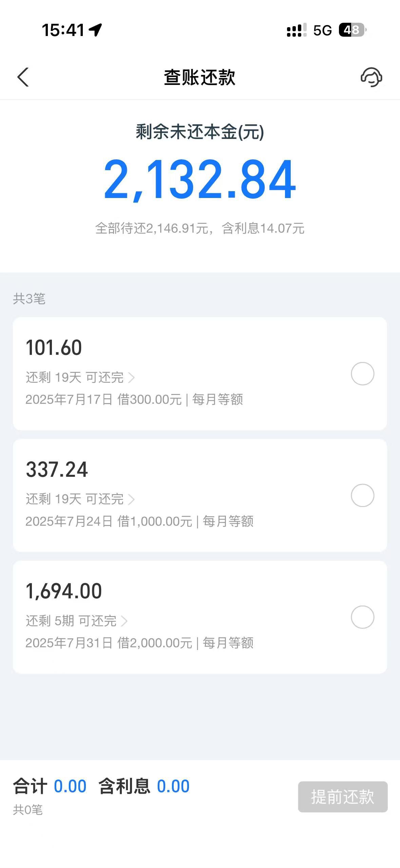
Task: Tap 还剩 19天 可还完 on July 17 loan
Action: pyautogui.click(x=75, y=377)
